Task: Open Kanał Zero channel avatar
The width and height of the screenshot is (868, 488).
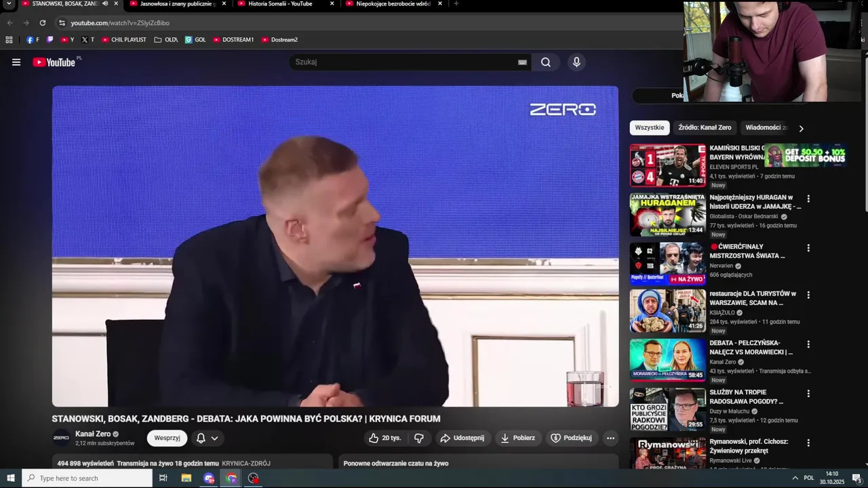Action: click(61, 438)
